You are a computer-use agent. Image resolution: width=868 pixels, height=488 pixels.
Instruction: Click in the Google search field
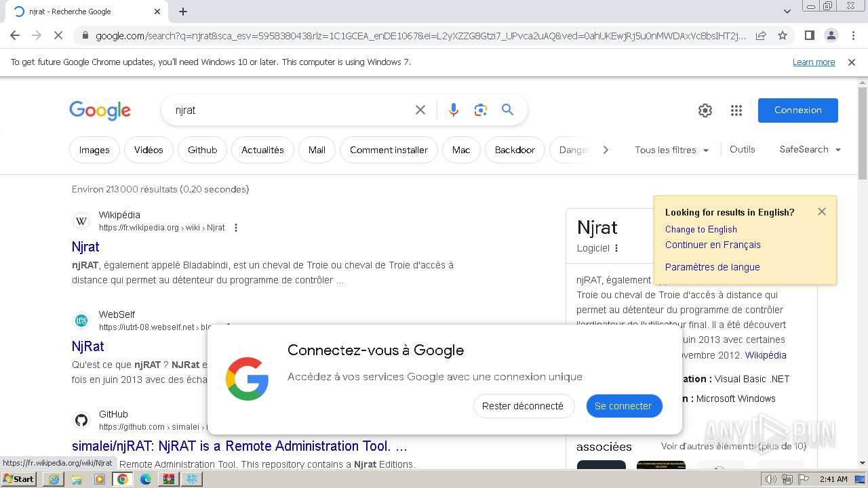pos(292,110)
